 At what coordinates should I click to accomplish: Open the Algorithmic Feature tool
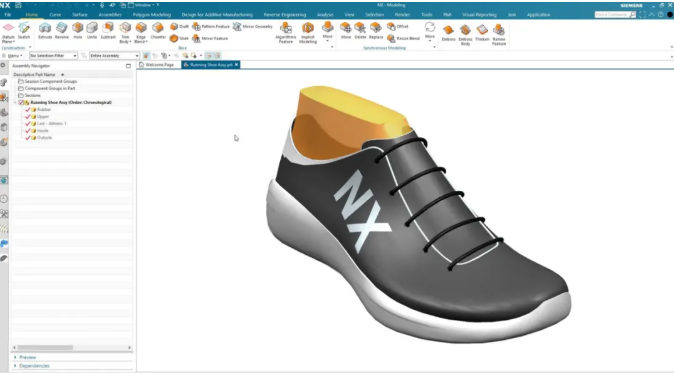pyautogui.click(x=285, y=33)
